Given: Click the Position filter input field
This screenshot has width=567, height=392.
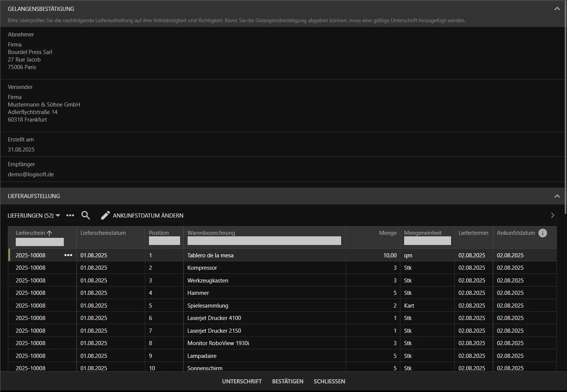Looking at the screenshot, I should [x=164, y=241].
